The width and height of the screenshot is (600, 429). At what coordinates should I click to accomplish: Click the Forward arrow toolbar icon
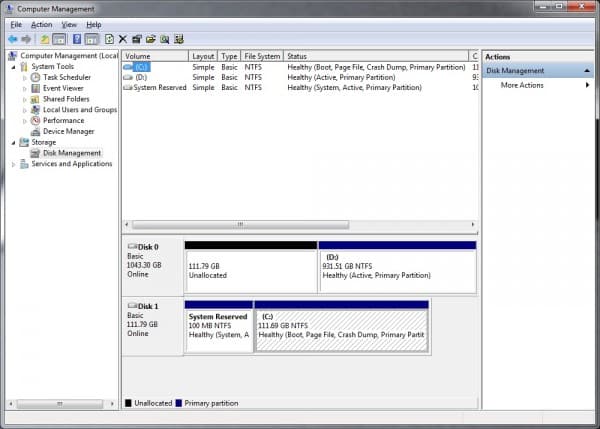click(26, 39)
